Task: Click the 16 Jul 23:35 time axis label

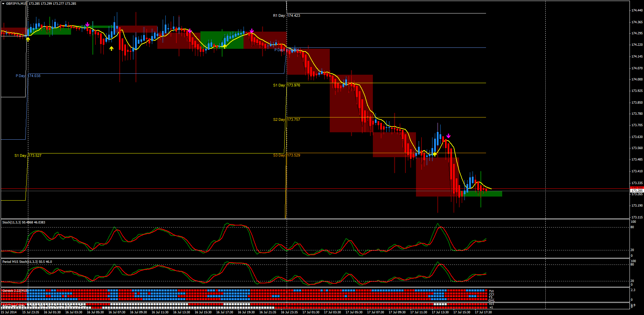Action: coord(289,312)
